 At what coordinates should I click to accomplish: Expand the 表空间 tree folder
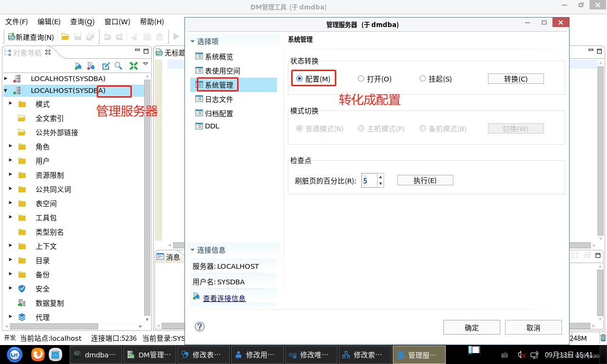click(10, 203)
